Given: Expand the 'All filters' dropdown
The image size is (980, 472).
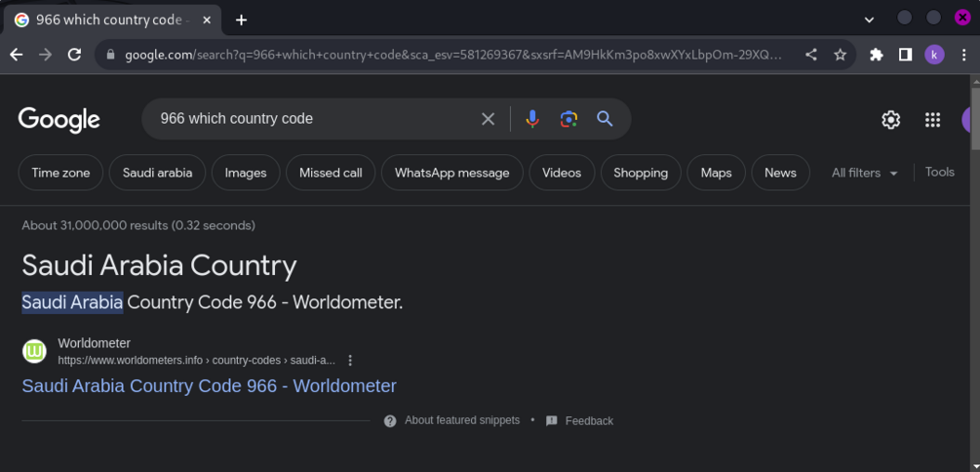Looking at the screenshot, I should click(864, 174).
